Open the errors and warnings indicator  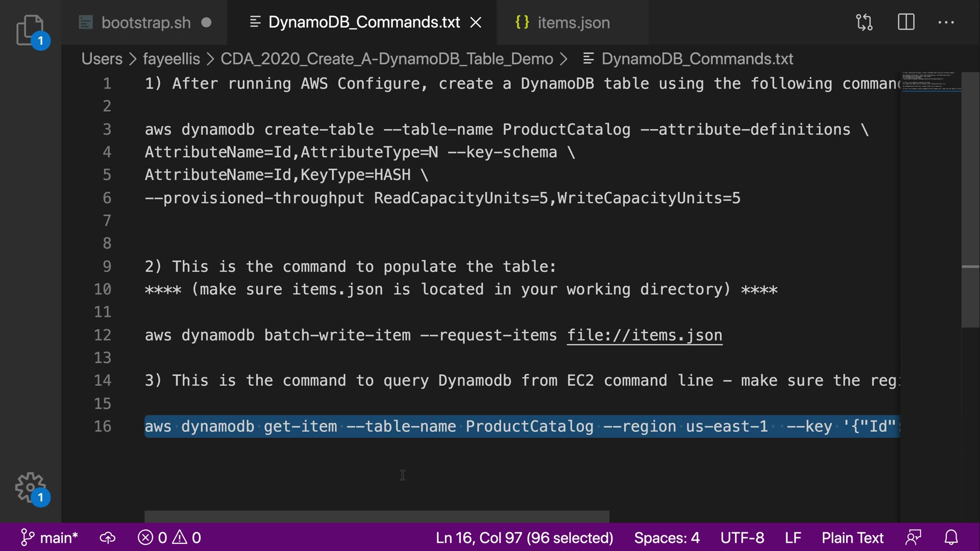click(x=169, y=538)
